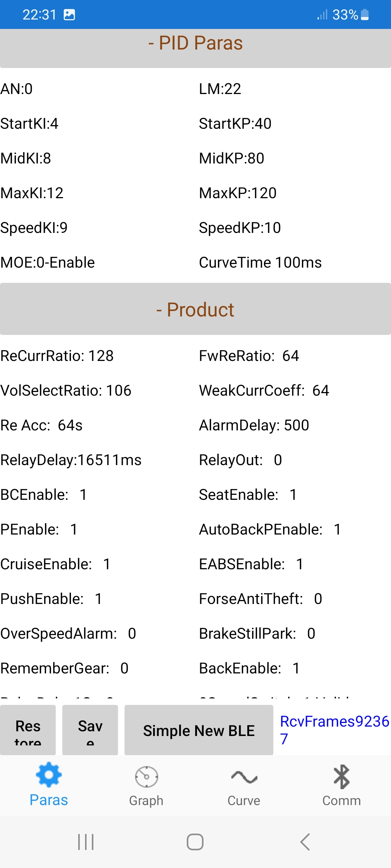Select the ForseAntiTheft parameter
The image size is (391, 868).
[x=260, y=599]
